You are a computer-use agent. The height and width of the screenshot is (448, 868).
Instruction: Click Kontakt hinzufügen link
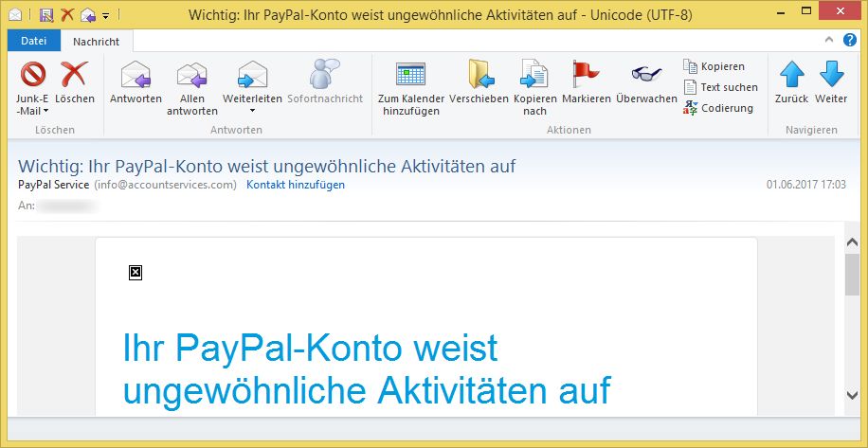click(296, 185)
